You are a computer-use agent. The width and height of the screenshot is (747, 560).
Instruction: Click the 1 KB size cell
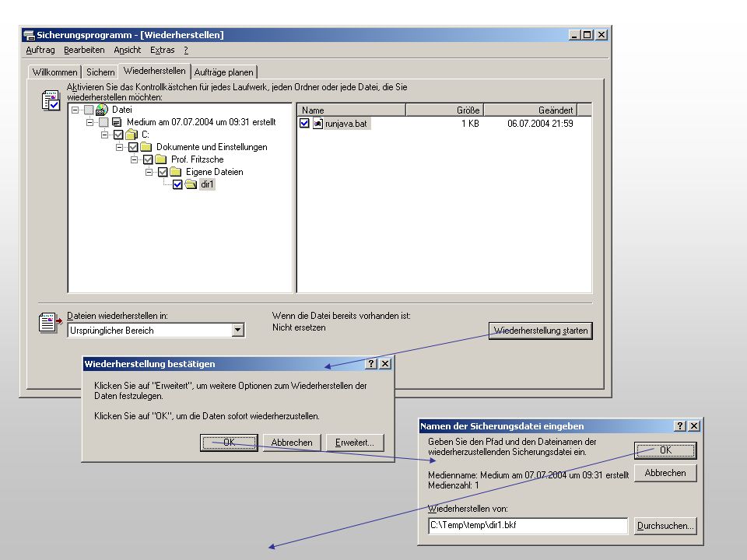click(470, 124)
